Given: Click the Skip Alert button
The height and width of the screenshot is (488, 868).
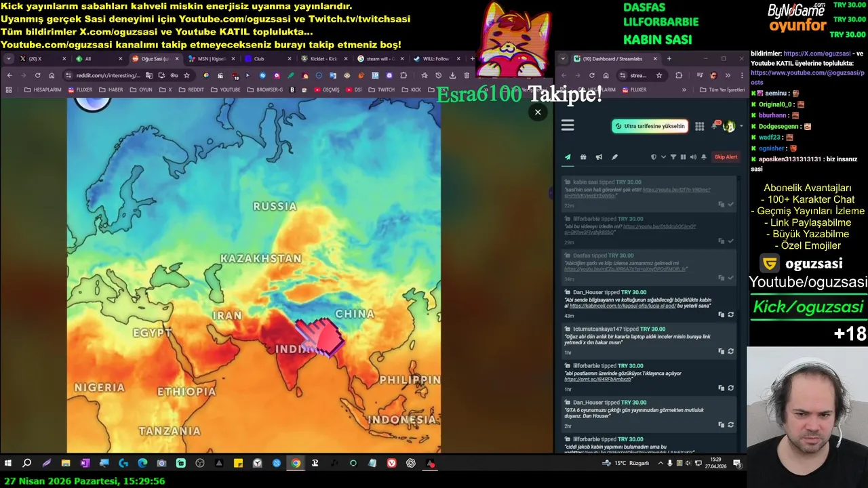Looking at the screenshot, I should (726, 157).
